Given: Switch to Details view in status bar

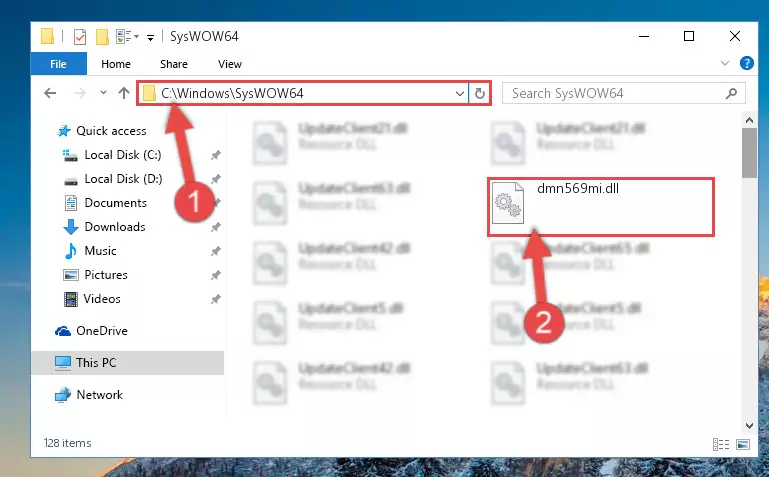Looking at the screenshot, I should click(720, 444).
